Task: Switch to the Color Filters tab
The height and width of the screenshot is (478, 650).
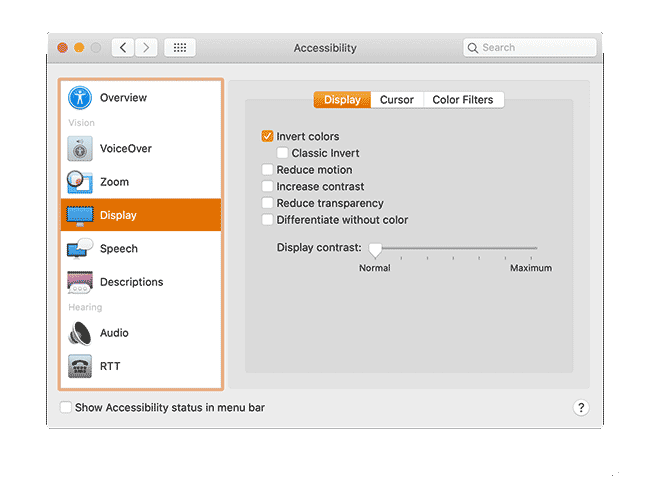Action: tap(463, 100)
